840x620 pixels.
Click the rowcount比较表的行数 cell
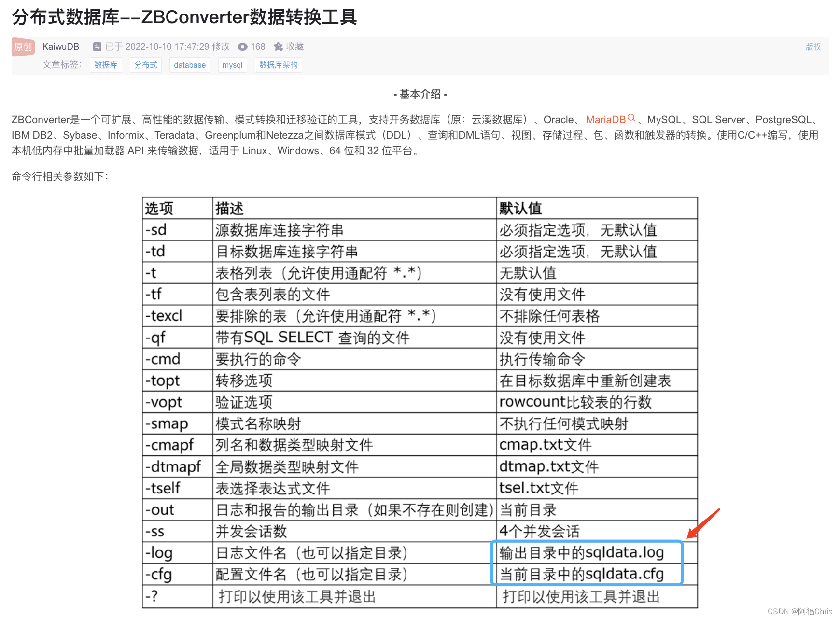coord(597,402)
